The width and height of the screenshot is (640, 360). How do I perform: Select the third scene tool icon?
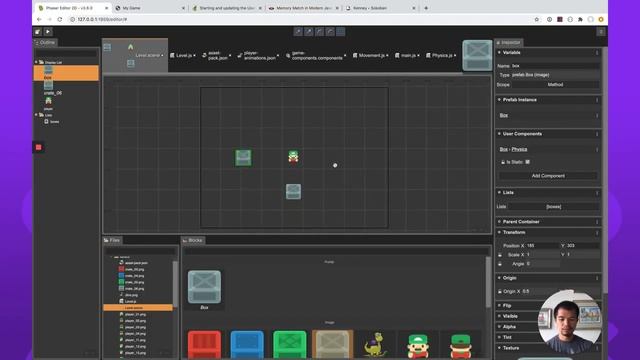(319, 31)
